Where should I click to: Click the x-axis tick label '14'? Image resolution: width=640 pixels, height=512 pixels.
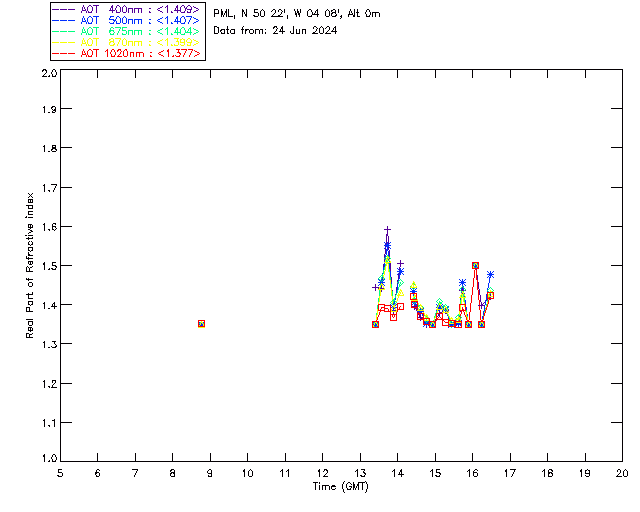398,473
